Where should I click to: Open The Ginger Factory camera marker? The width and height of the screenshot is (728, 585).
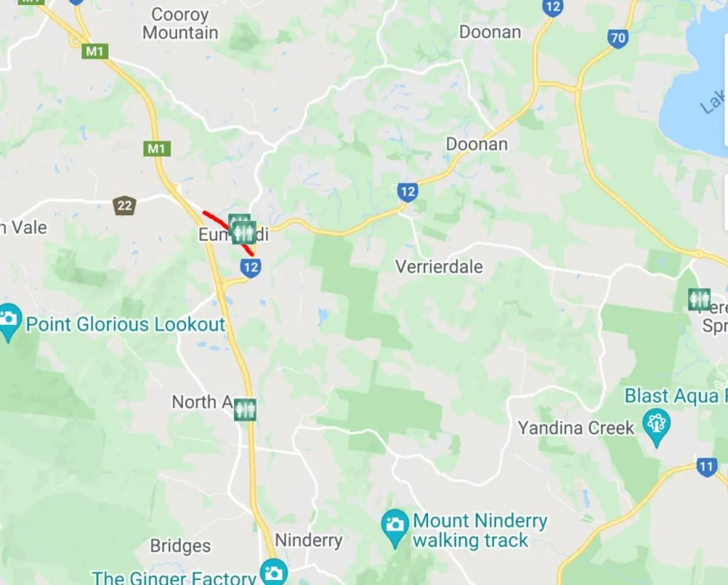(x=274, y=572)
